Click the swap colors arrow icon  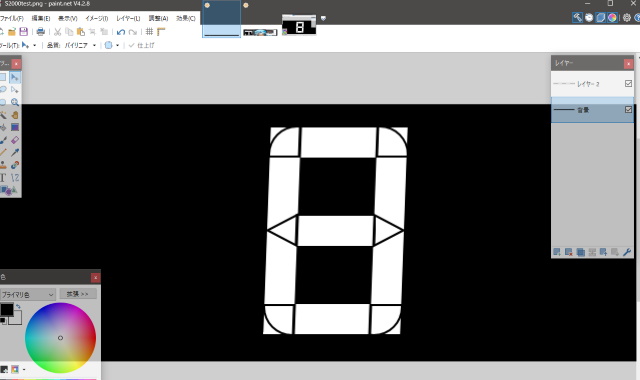pos(18,306)
